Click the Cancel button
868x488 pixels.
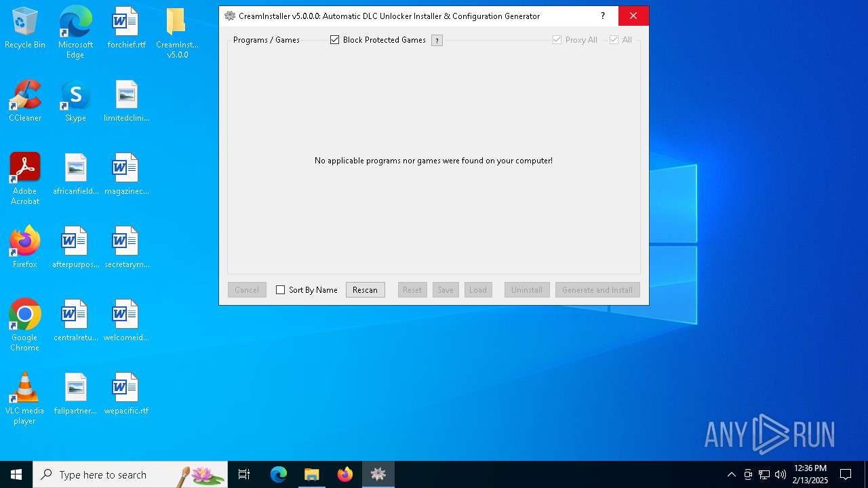pyautogui.click(x=247, y=290)
